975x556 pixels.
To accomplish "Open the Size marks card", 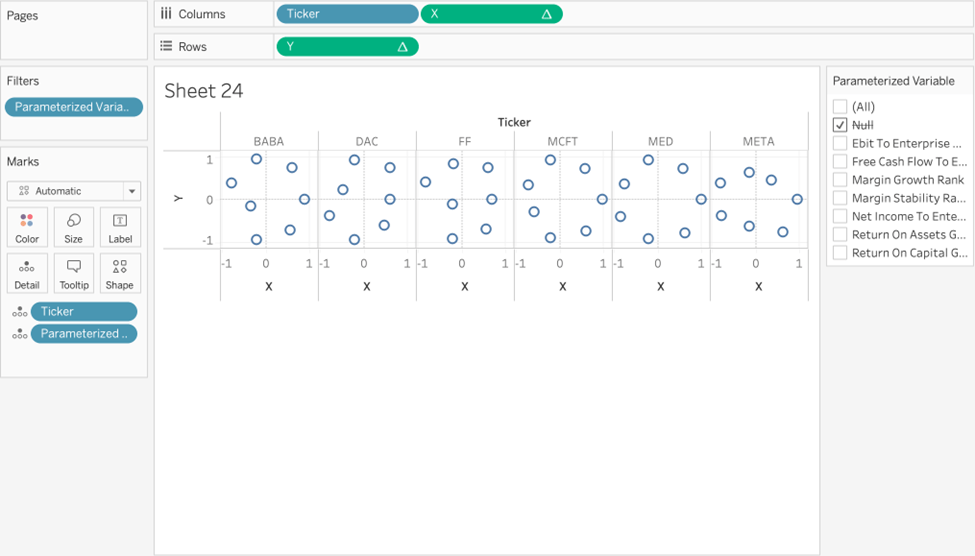I will tap(73, 228).
